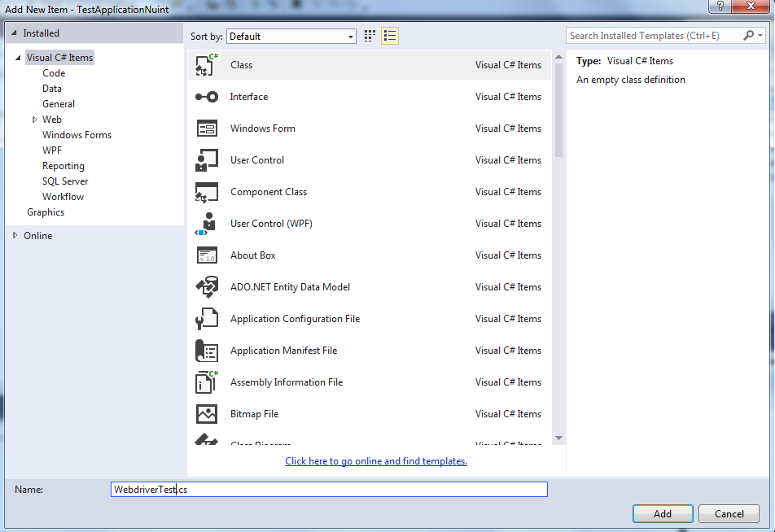
Task: Choose the Windows Form template
Action: [262, 128]
